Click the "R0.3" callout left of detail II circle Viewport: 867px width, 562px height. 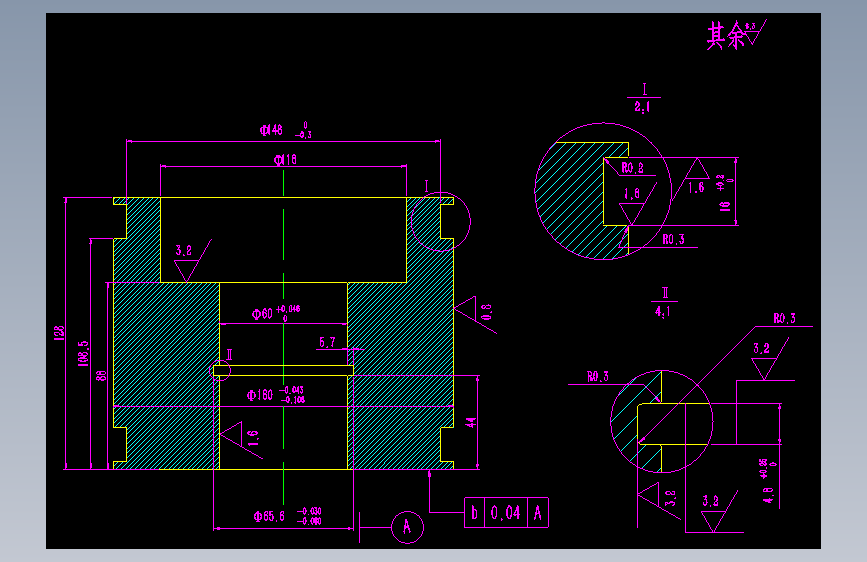(x=598, y=376)
